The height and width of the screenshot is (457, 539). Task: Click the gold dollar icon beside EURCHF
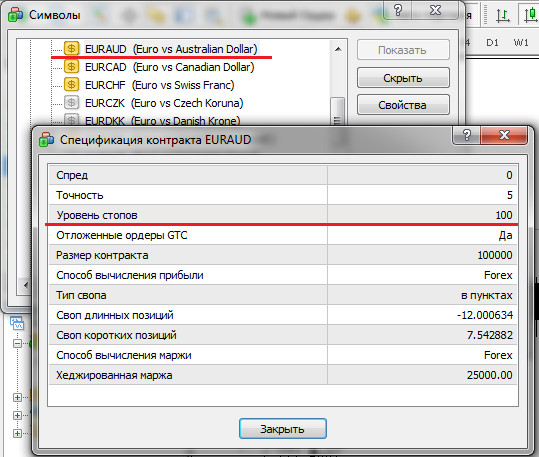click(72, 84)
